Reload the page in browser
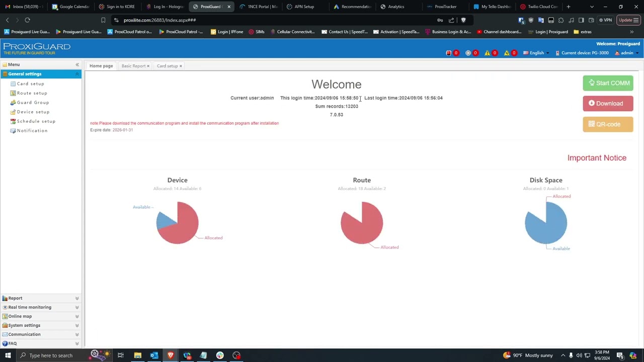 [27, 20]
